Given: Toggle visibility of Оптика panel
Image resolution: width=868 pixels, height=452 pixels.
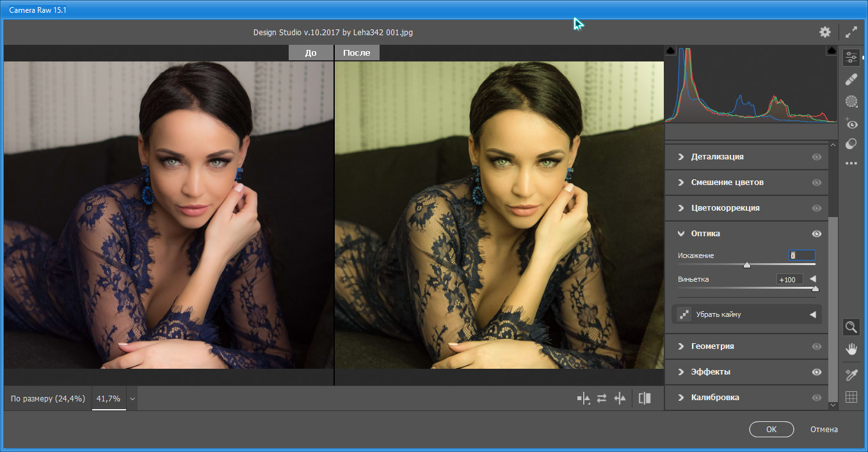Looking at the screenshot, I should click(816, 234).
